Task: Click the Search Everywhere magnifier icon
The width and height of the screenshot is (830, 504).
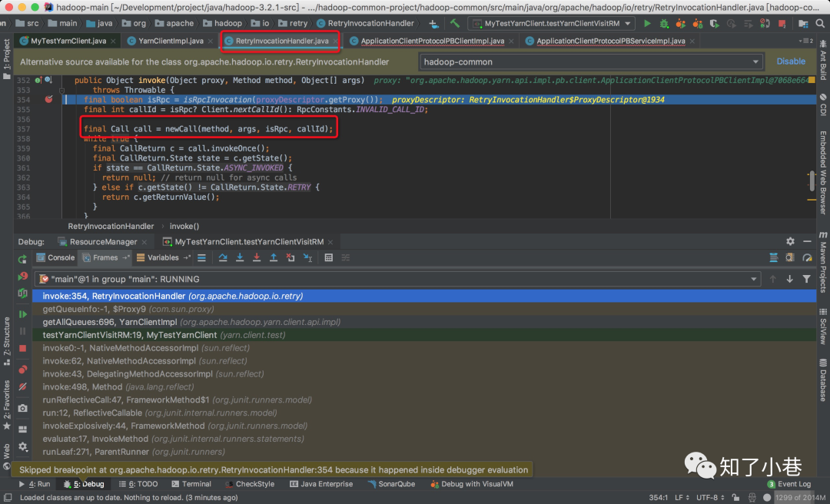Action: (x=820, y=23)
